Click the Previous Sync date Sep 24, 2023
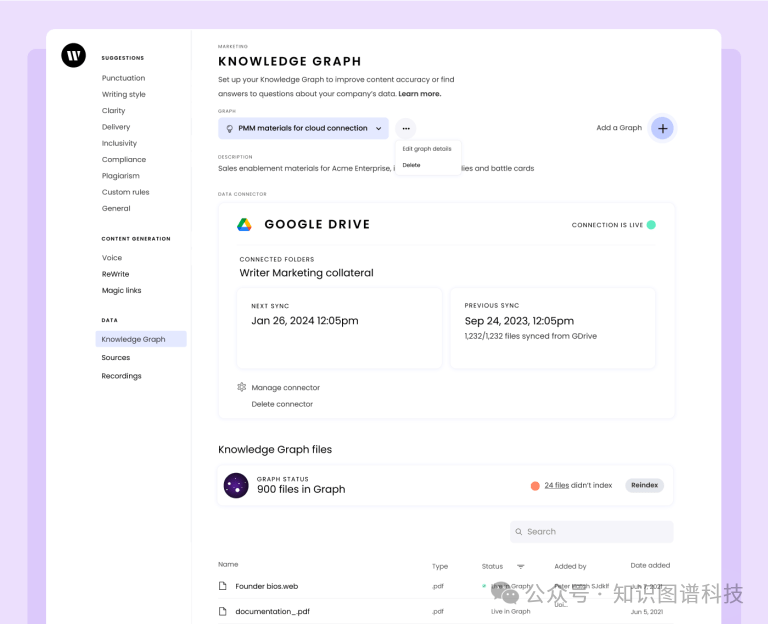 (x=519, y=321)
